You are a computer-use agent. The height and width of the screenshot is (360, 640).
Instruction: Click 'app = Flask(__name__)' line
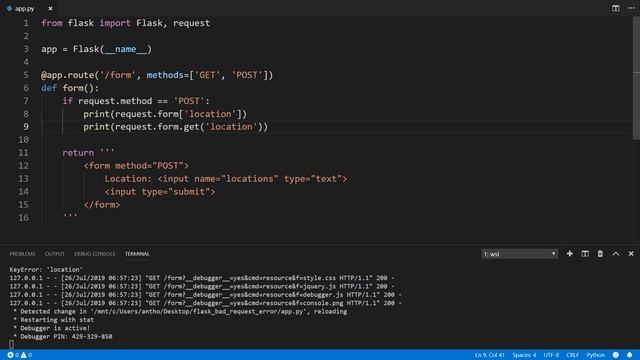[x=96, y=49]
